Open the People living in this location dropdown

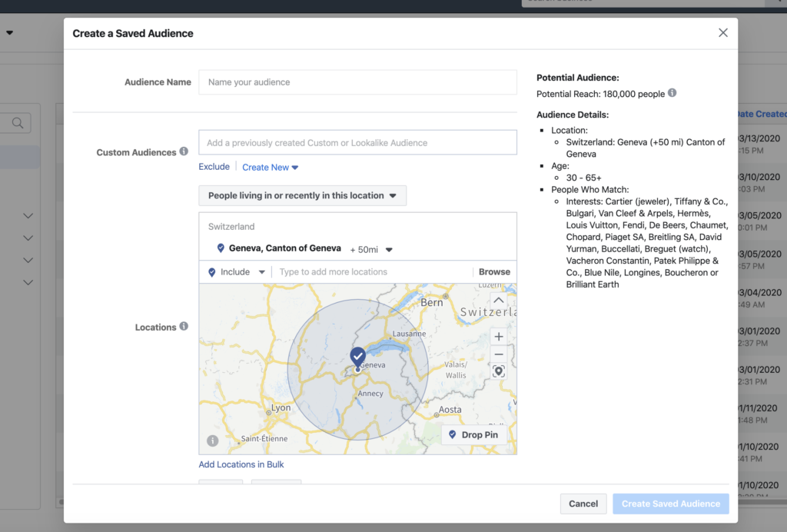coord(302,195)
